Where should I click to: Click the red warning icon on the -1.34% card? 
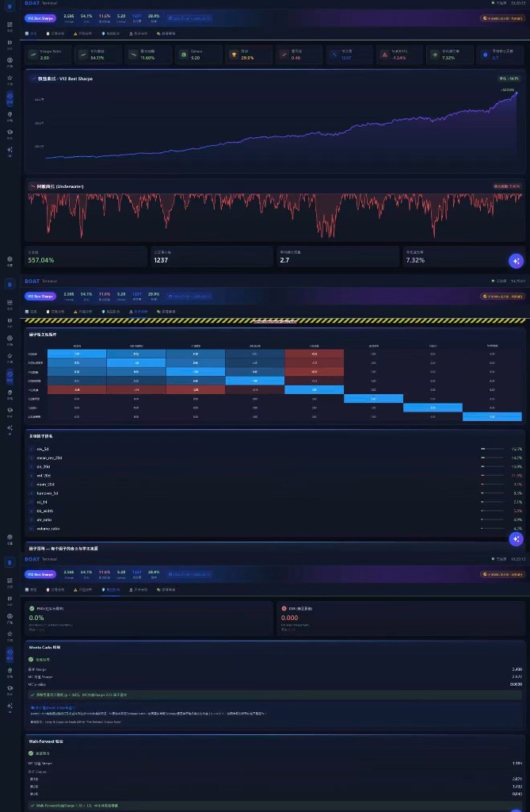click(384, 55)
